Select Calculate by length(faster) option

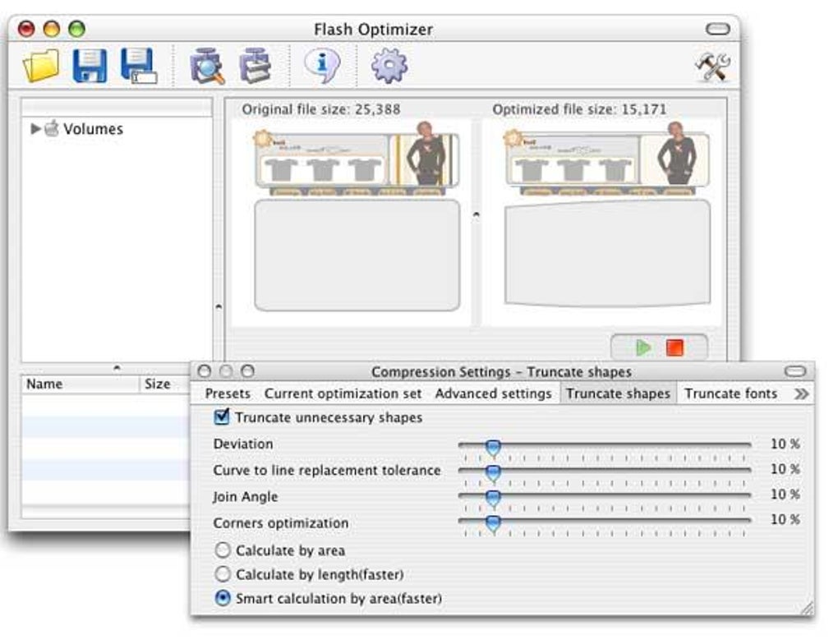[x=223, y=574]
